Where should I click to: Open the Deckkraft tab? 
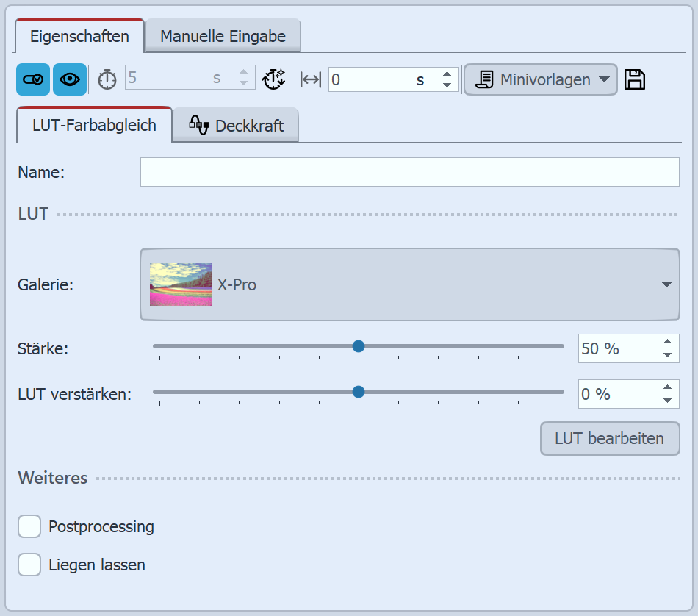tap(236, 126)
